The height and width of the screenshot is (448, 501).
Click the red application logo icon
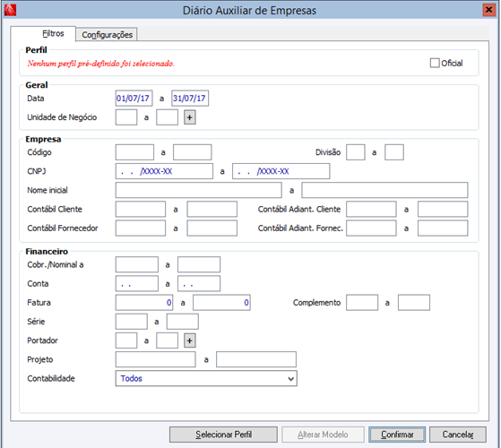tap(10, 10)
